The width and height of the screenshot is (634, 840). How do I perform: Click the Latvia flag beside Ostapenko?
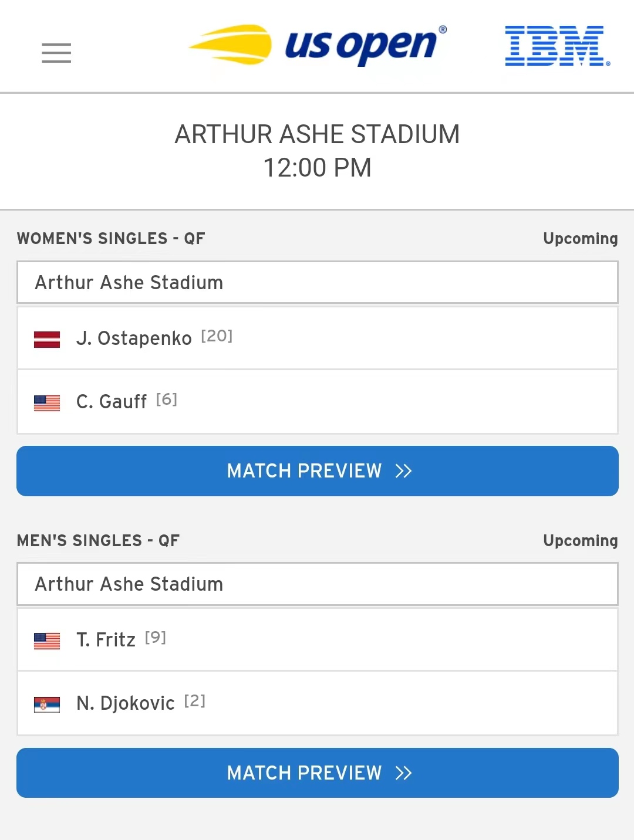click(x=47, y=339)
